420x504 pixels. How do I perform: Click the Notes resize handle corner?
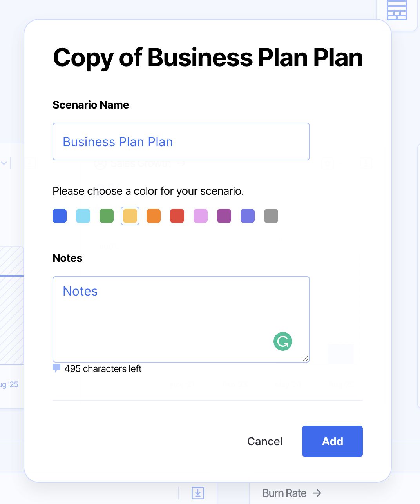[306, 358]
